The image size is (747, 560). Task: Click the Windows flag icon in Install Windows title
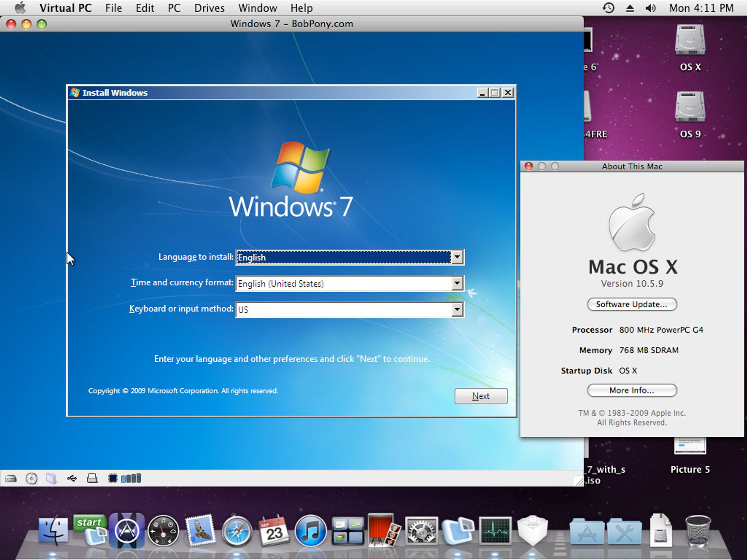(x=75, y=93)
